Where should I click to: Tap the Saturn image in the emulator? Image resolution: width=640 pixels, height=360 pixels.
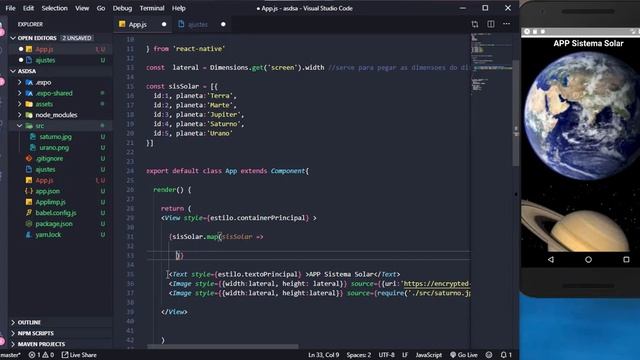[576, 226]
